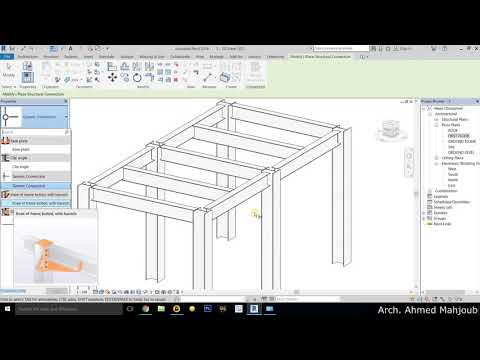Open GROUND FLOOR plan in browser
480x360 pixels.
tap(461, 141)
